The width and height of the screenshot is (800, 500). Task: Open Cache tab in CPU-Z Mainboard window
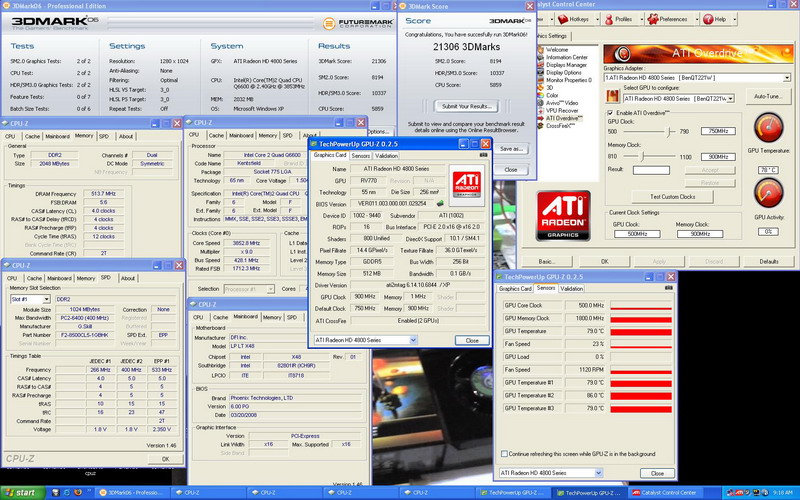(x=220, y=317)
